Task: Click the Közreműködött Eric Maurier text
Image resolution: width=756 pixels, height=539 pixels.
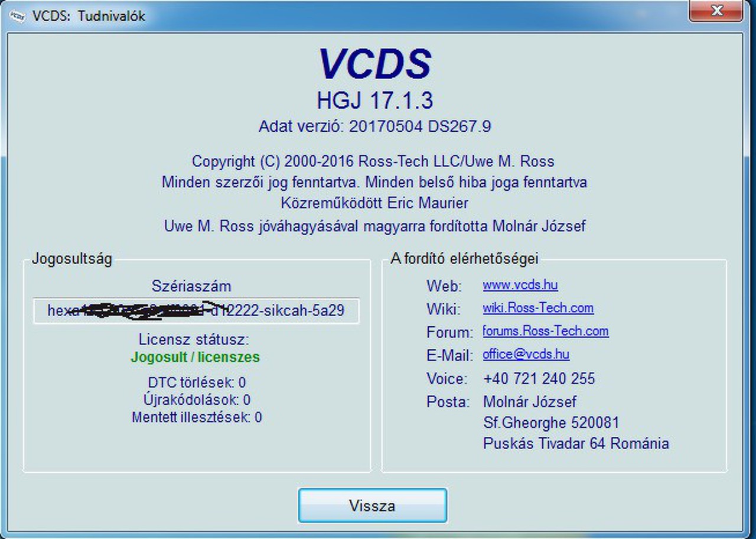Action: point(375,203)
